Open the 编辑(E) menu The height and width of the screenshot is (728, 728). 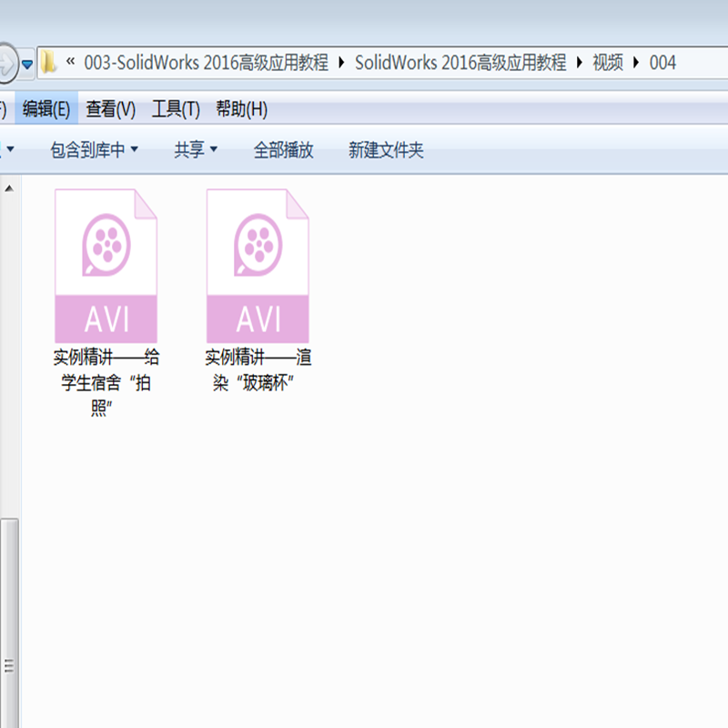click(x=46, y=109)
